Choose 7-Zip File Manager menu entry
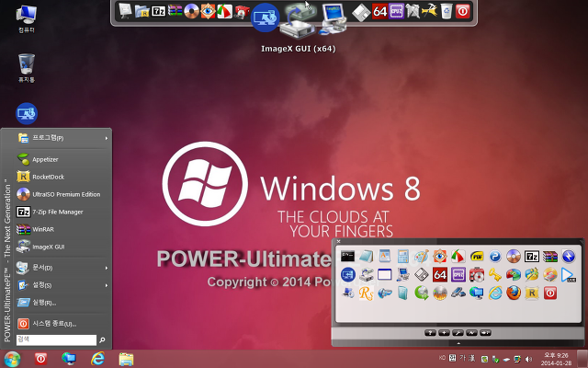 (x=62, y=212)
